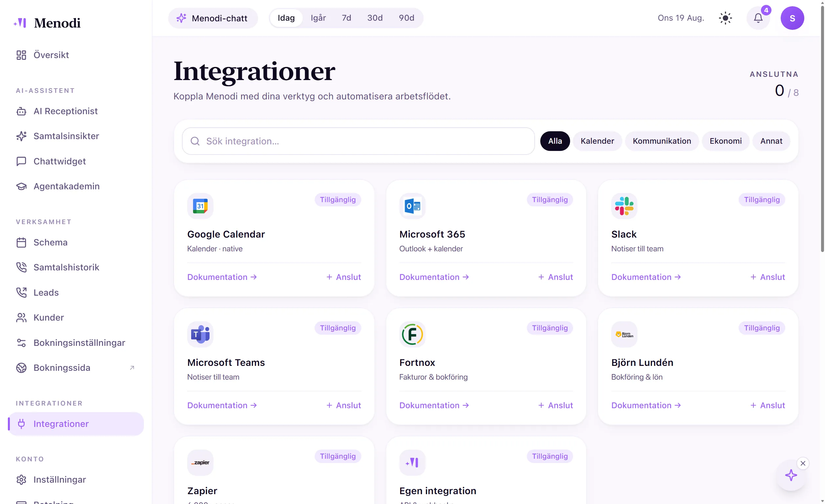Filter integrations by Ekonomi
The image size is (825, 504).
pos(725,141)
